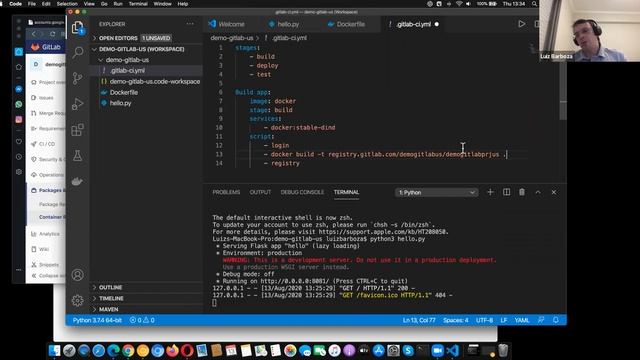Split the terminal pane

tap(506, 192)
